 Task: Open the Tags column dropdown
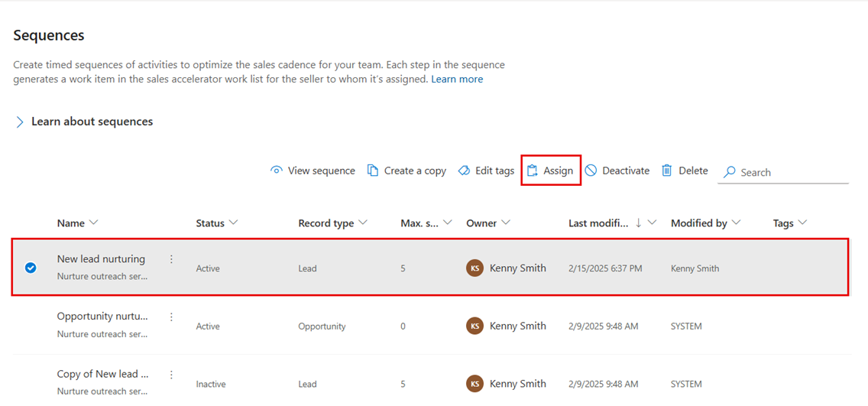coord(802,222)
